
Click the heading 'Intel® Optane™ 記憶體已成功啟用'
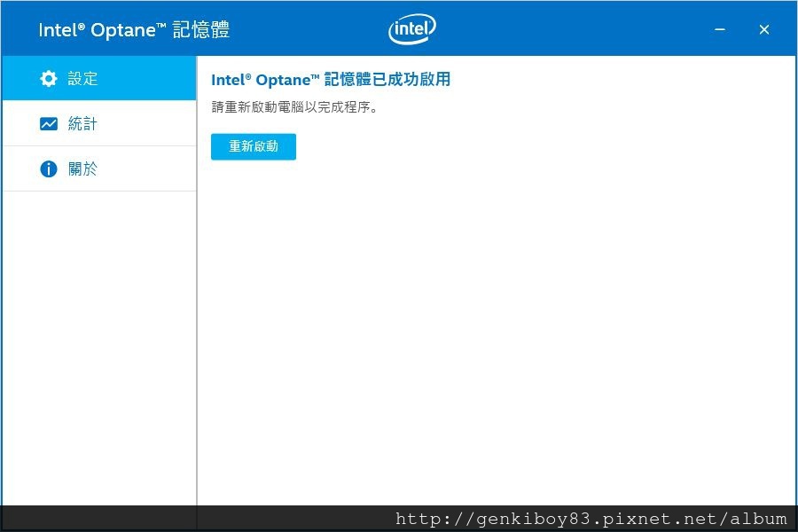[x=331, y=80]
